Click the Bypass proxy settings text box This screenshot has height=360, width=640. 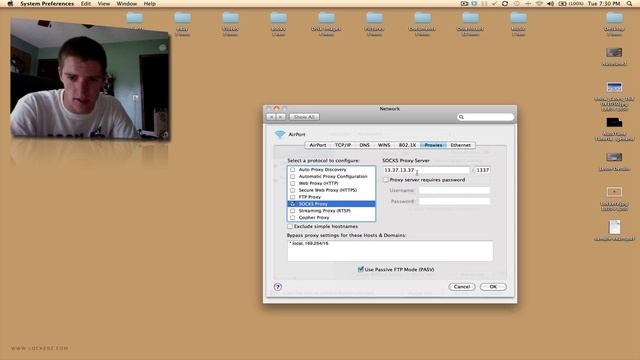point(390,251)
